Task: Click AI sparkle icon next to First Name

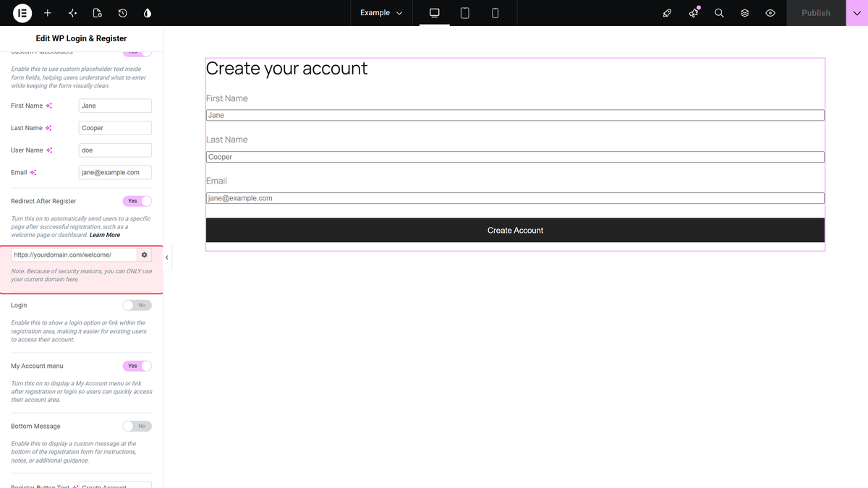Action: point(49,106)
